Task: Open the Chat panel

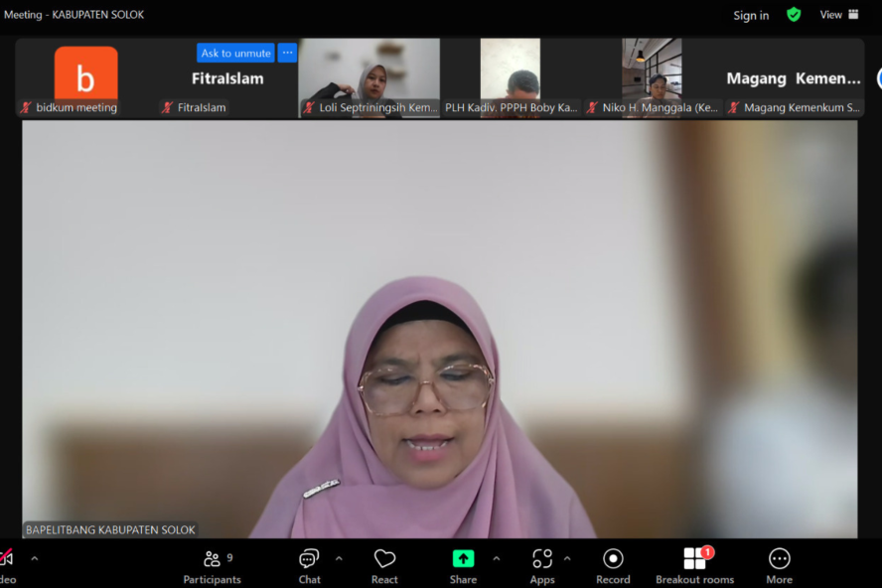Action: (x=309, y=564)
